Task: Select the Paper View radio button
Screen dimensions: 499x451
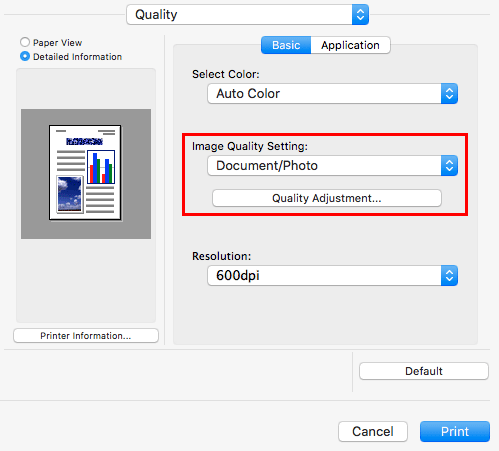Action: tap(25, 42)
